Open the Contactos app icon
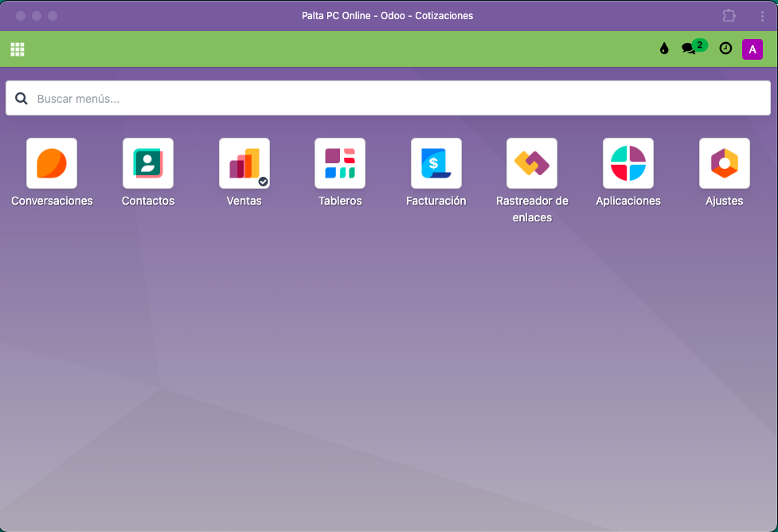 [x=148, y=163]
